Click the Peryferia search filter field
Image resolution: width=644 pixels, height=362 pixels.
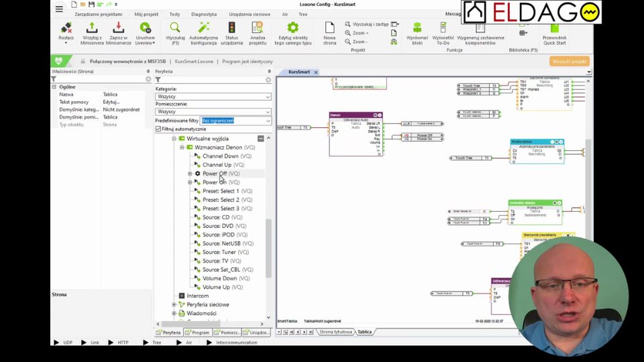pos(211,80)
